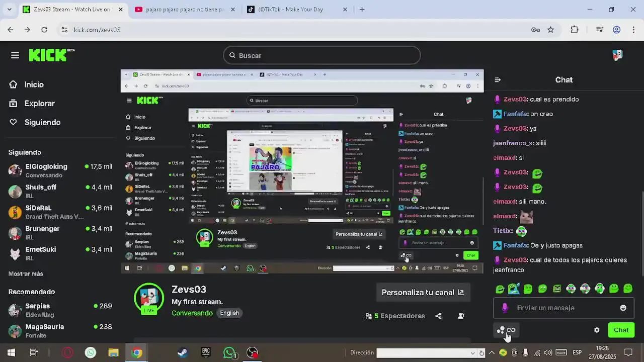644x362 pixels.
Task: Click the elmaxd 'siii mano.' message
Action: coord(519,201)
